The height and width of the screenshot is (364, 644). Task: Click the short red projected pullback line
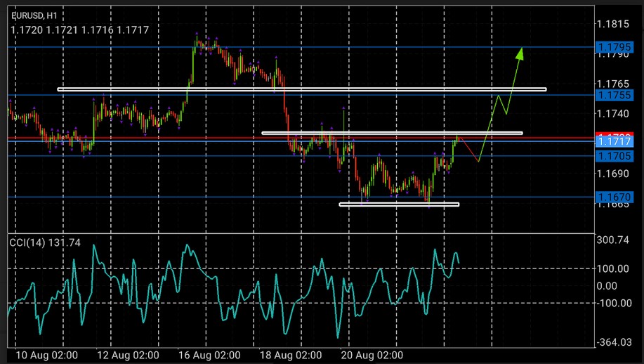pyautogui.click(x=468, y=149)
